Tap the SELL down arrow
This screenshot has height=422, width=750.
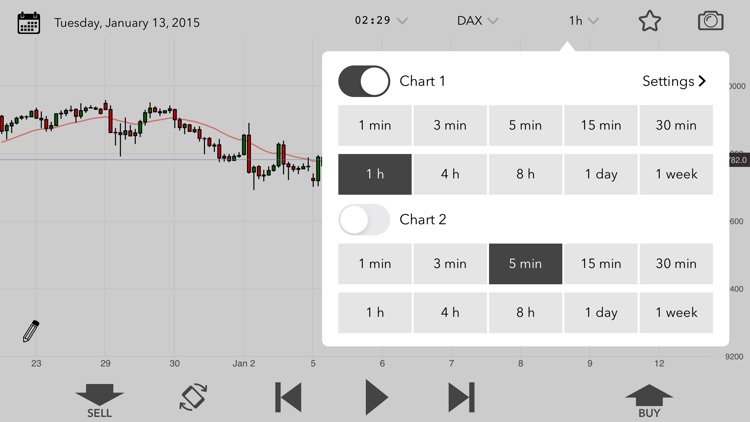click(99, 400)
